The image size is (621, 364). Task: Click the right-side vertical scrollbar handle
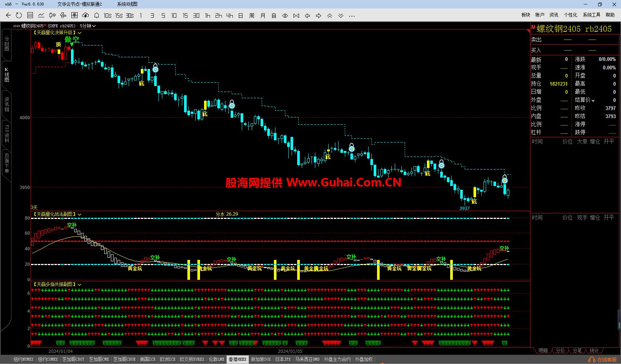pyautogui.click(x=619, y=319)
